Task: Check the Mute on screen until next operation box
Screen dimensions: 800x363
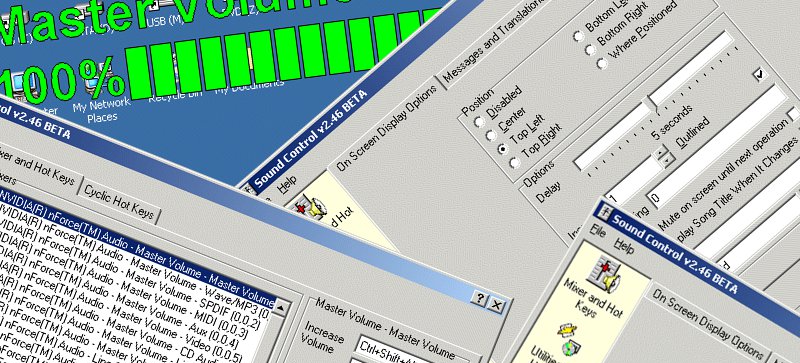Action: tap(794, 114)
